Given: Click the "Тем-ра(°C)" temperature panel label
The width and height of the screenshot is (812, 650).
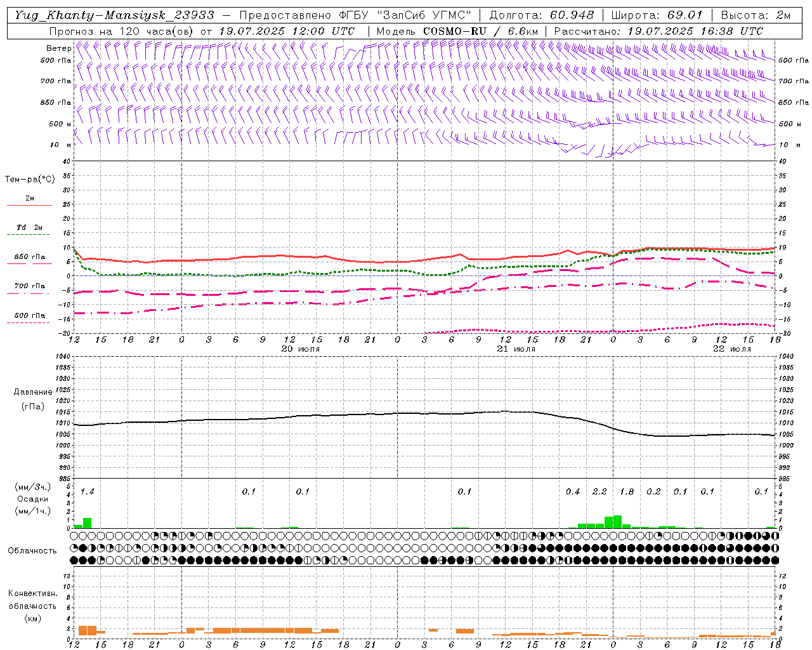Looking at the screenshot, I should 30,180.
